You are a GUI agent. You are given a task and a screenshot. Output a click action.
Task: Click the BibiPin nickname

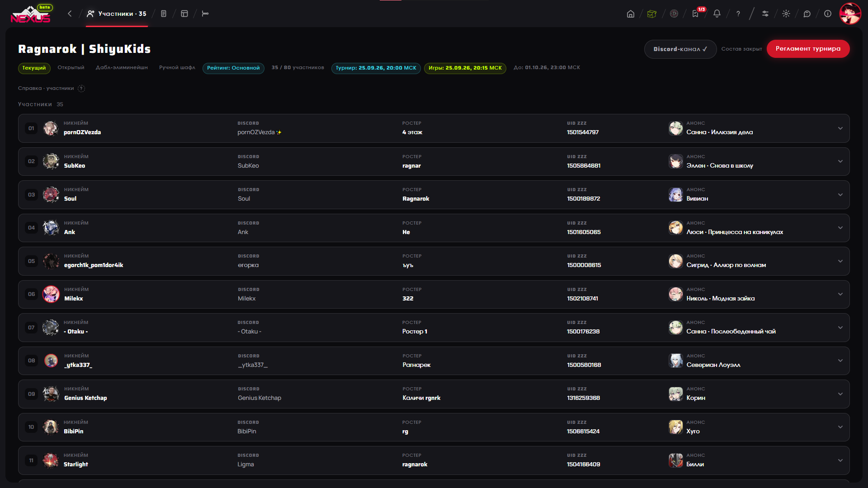click(74, 432)
